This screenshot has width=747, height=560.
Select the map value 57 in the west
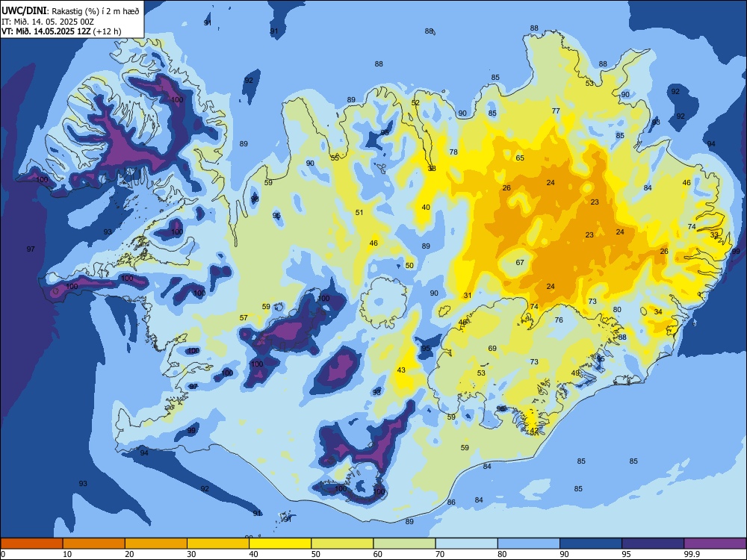tap(244, 318)
